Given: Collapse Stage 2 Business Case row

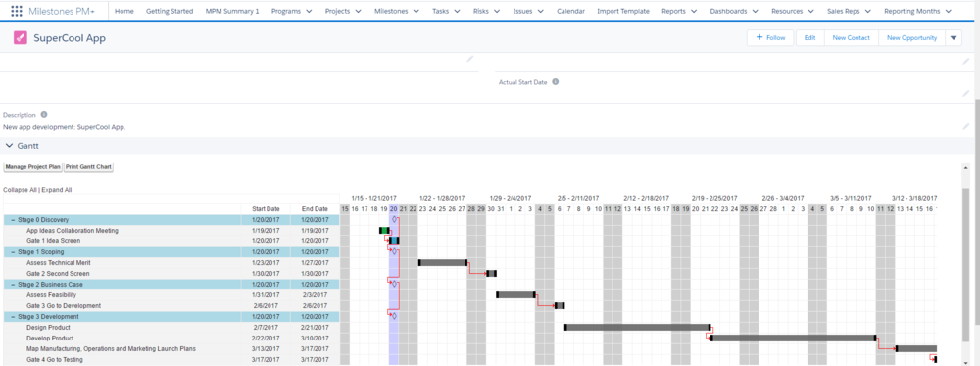Looking at the screenshot, I should [13, 284].
